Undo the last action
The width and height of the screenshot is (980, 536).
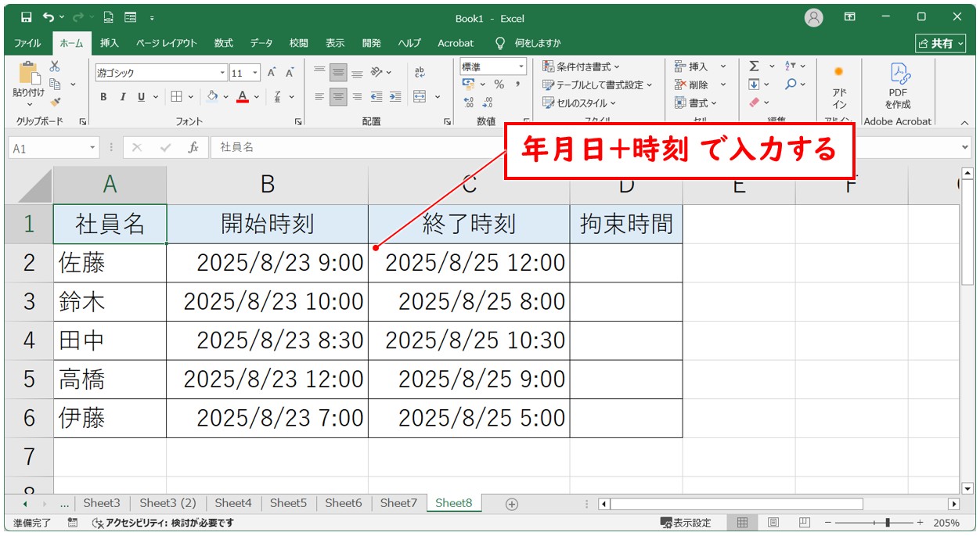tap(49, 17)
